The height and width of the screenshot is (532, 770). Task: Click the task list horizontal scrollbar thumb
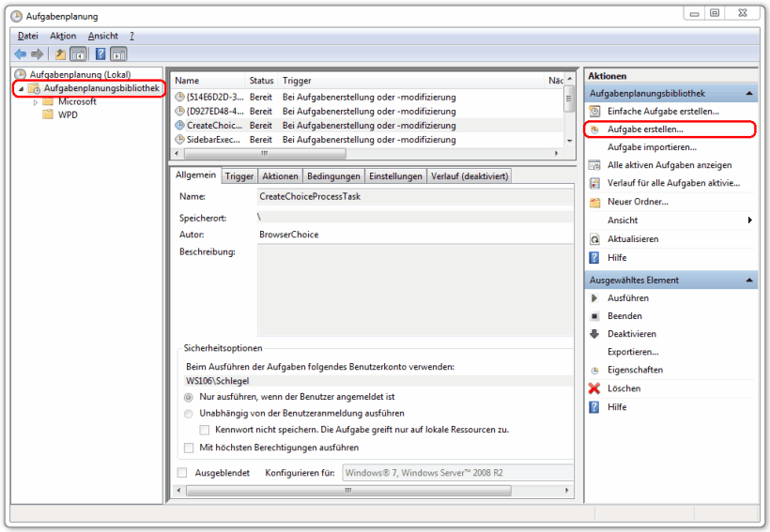coord(265,154)
